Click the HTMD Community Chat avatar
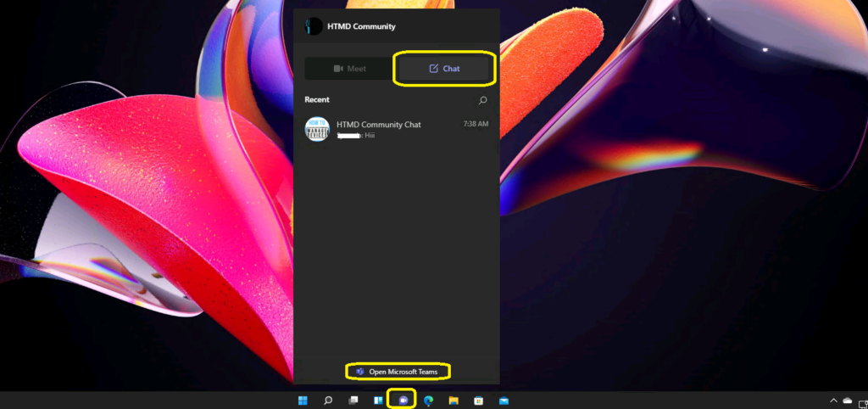The height and width of the screenshot is (409, 868). 317,129
